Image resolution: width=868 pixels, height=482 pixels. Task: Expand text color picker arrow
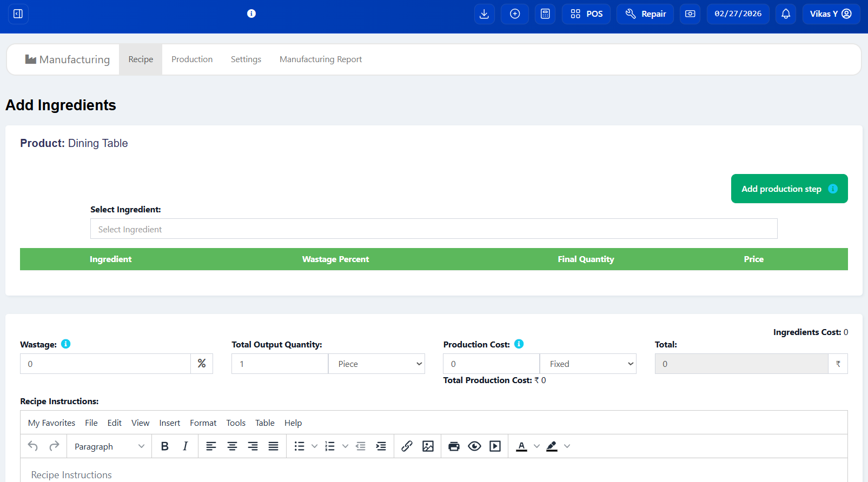click(x=536, y=446)
